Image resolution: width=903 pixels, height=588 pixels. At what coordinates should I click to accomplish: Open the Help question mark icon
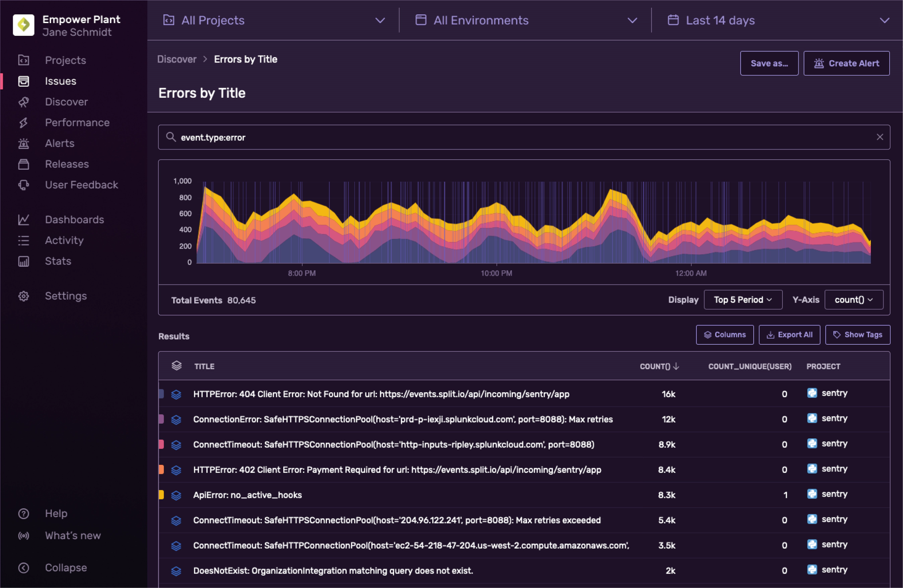23,514
